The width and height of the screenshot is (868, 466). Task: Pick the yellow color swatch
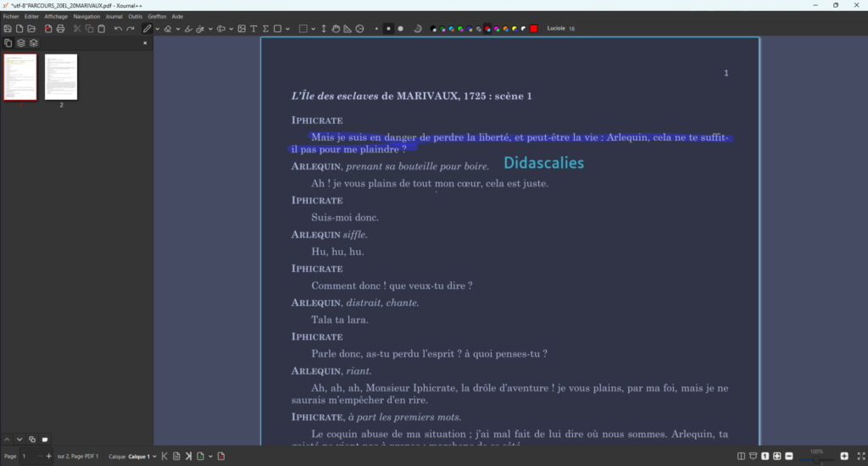click(x=515, y=29)
